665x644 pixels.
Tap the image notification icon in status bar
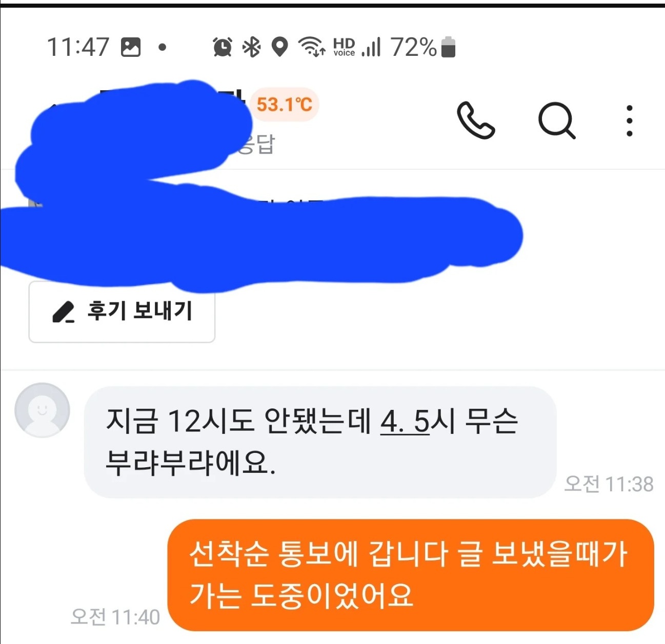131,47
